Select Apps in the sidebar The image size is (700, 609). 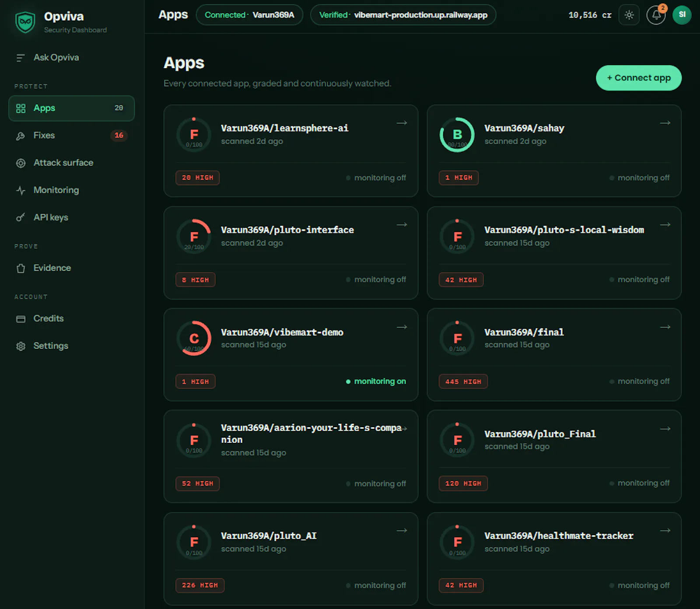click(x=71, y=108)
